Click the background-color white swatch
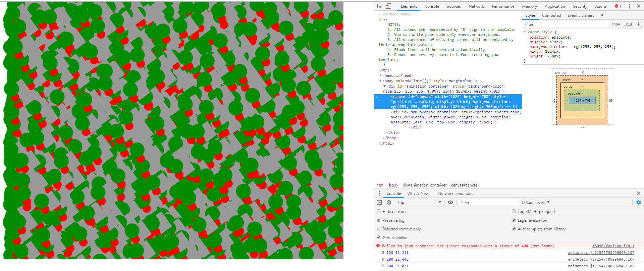 pyautogui.click(x=572, y=47)
